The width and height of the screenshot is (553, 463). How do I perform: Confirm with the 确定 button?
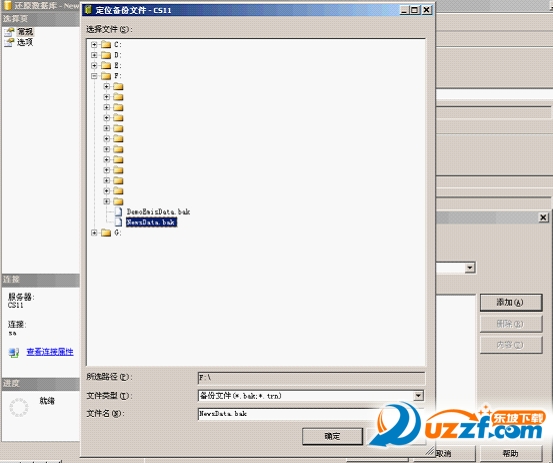(332, 437)
